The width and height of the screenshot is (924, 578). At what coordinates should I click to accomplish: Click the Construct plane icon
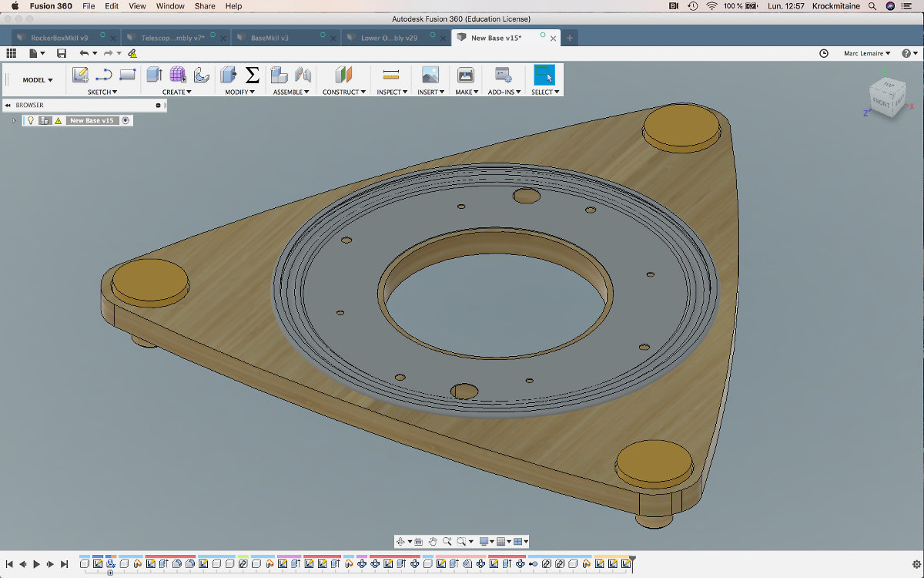343,75
